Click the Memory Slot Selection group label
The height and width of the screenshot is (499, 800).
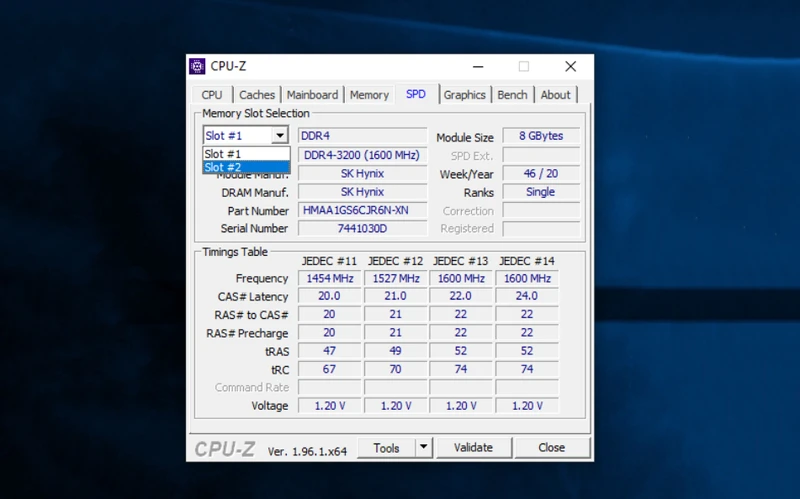(x=256, y=113)
